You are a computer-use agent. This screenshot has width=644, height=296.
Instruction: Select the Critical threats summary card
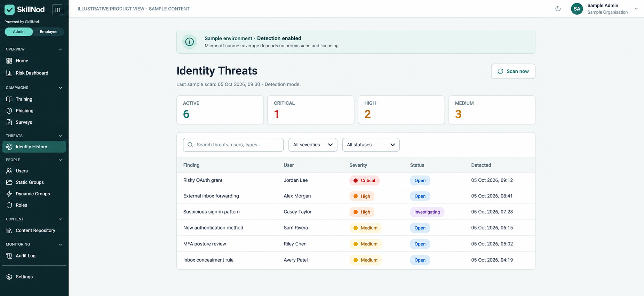pos(311,110)
